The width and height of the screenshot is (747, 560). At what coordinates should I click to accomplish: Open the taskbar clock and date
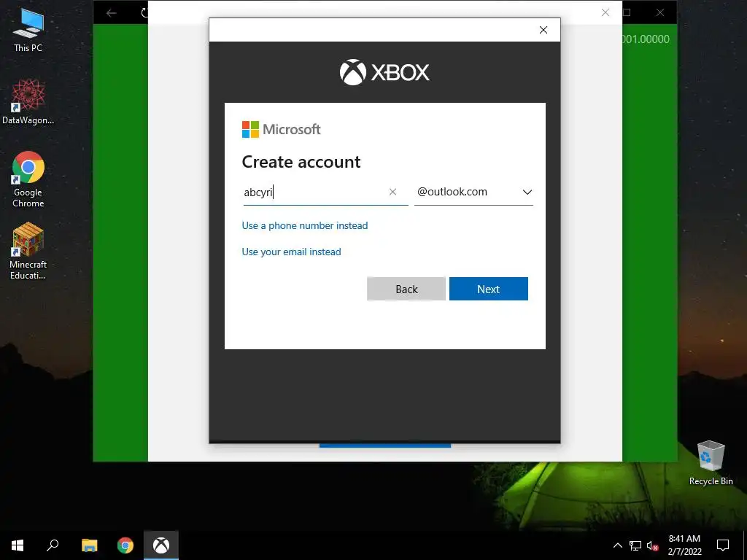(x=684, y=545)
